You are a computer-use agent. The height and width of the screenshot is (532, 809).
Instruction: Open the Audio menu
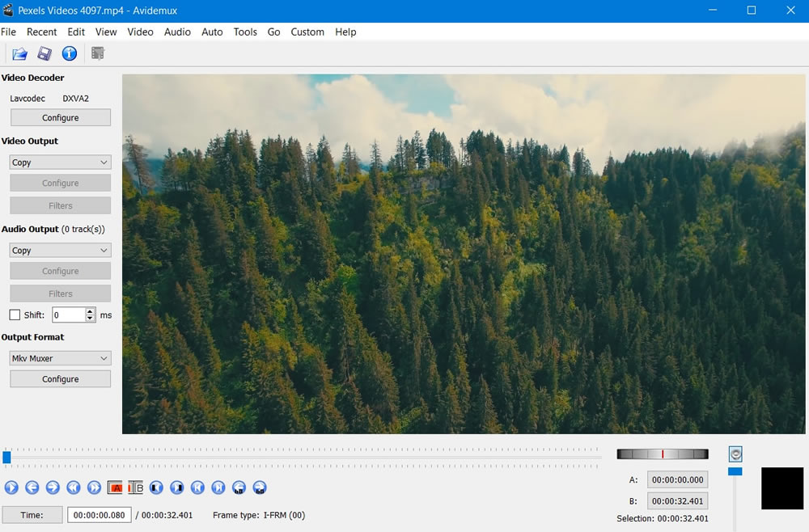click(x=177, y=32)
